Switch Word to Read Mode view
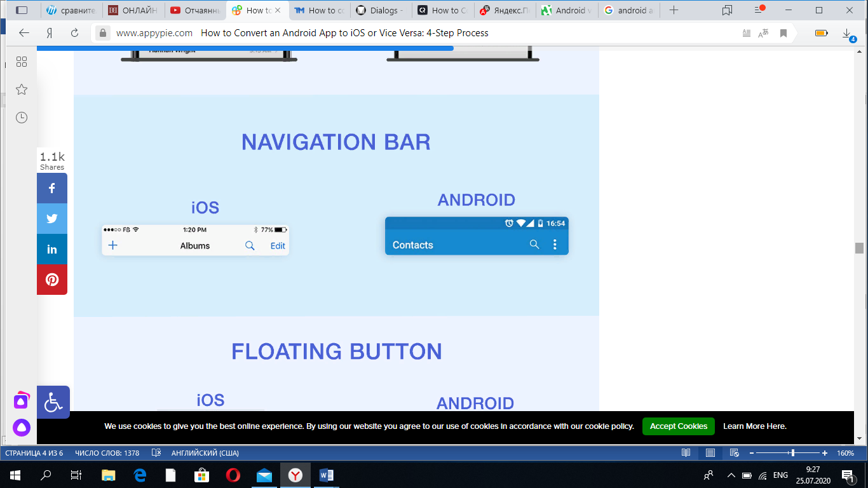The image size is (868, 488). coord(686,453)
